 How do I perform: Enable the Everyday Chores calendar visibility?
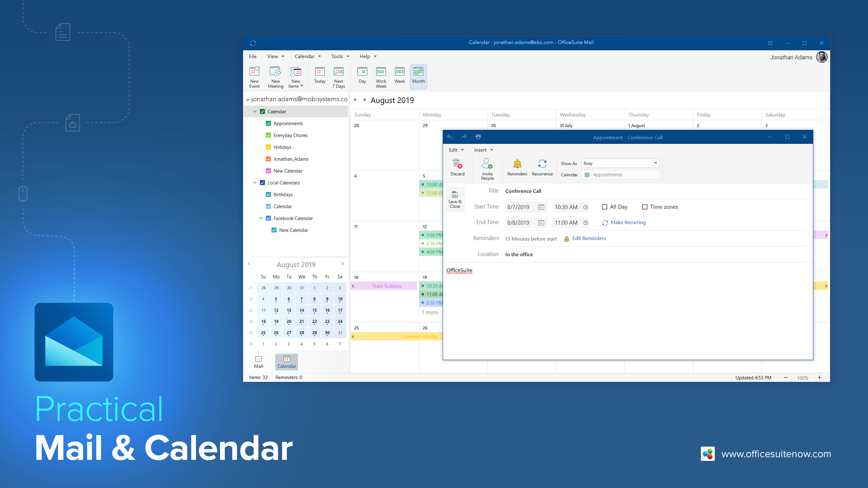pos(268,135)
